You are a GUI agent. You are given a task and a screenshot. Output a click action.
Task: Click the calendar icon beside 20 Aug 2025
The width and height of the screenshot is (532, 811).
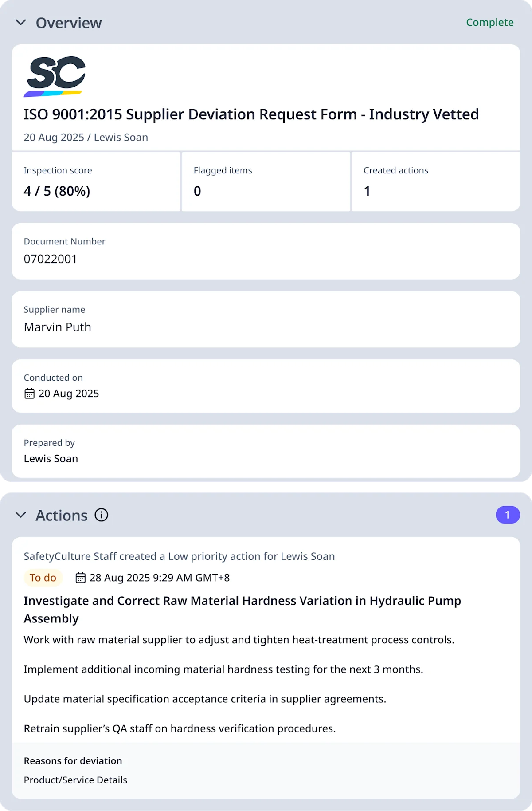pos(29,394)
